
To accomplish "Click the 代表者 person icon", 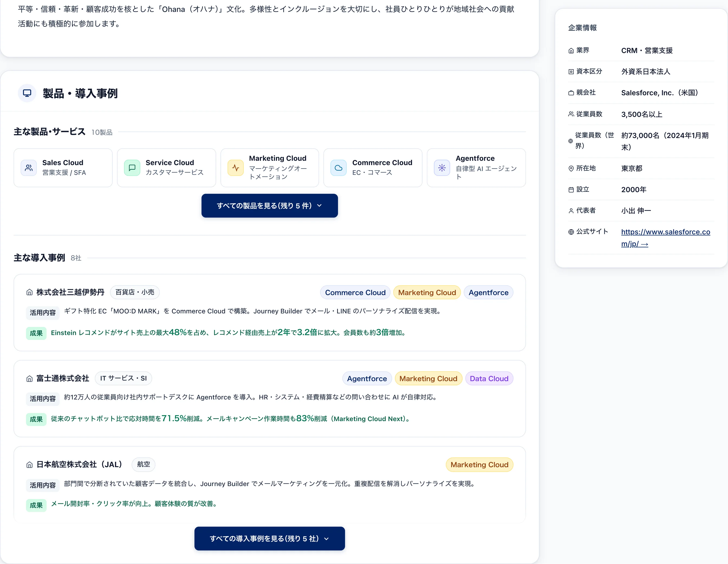I will click(x=571, y=211).
